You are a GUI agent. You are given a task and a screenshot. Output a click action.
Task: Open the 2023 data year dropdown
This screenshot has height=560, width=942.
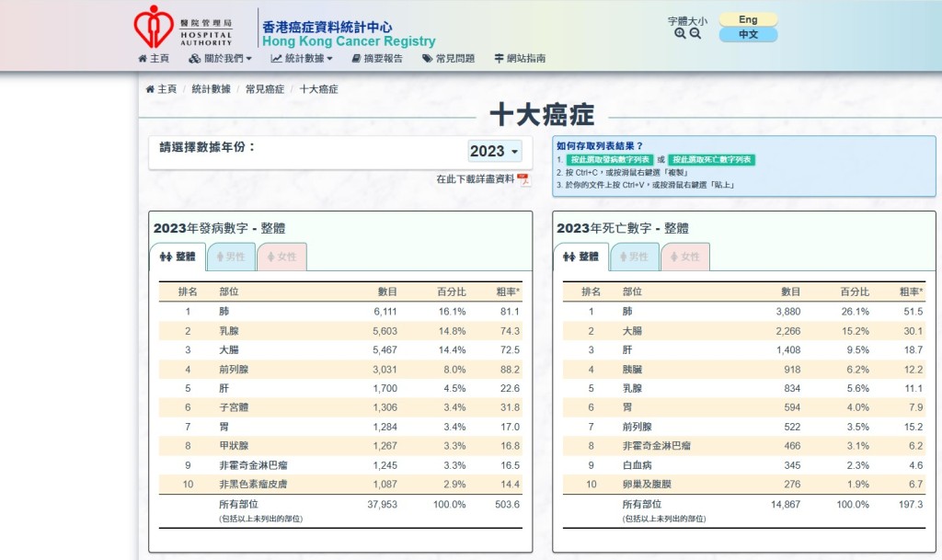click(494, 152)
